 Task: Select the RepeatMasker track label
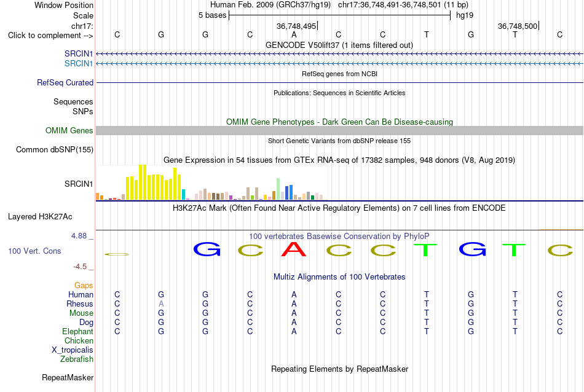[x=68, y=377]
